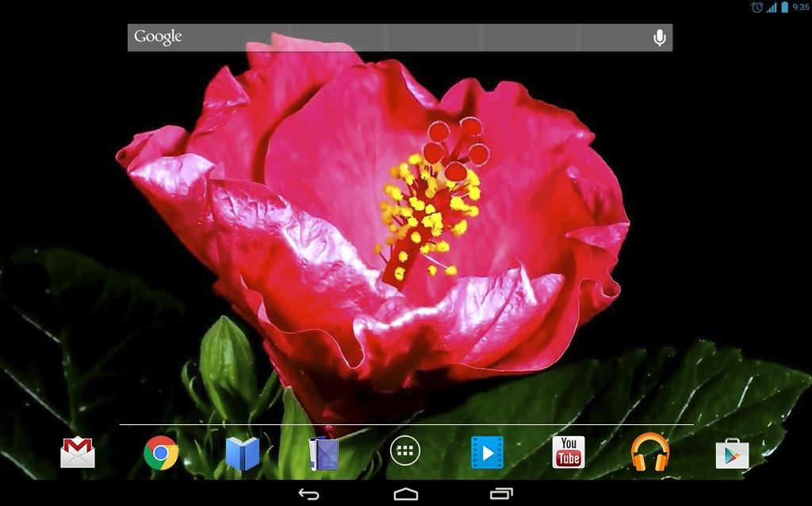The height and width of the screenshot is (506, 812).
Task: Tap the Google search bar
Action: (x=400, y=37)
